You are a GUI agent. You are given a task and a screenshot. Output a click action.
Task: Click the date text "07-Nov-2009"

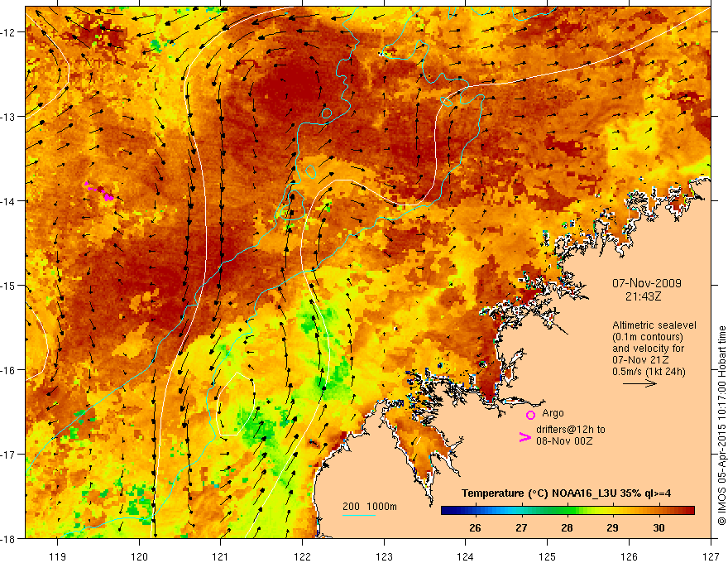tap(647, 283)
